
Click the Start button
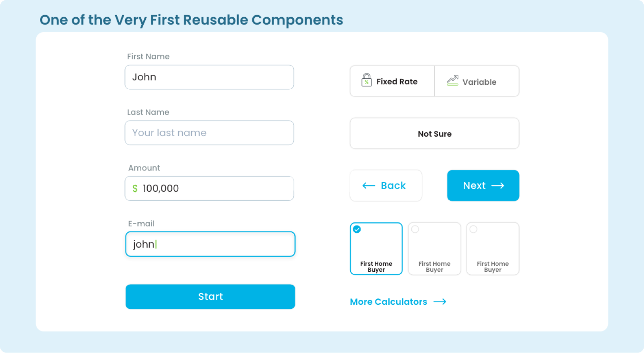(x=210, y=297)
